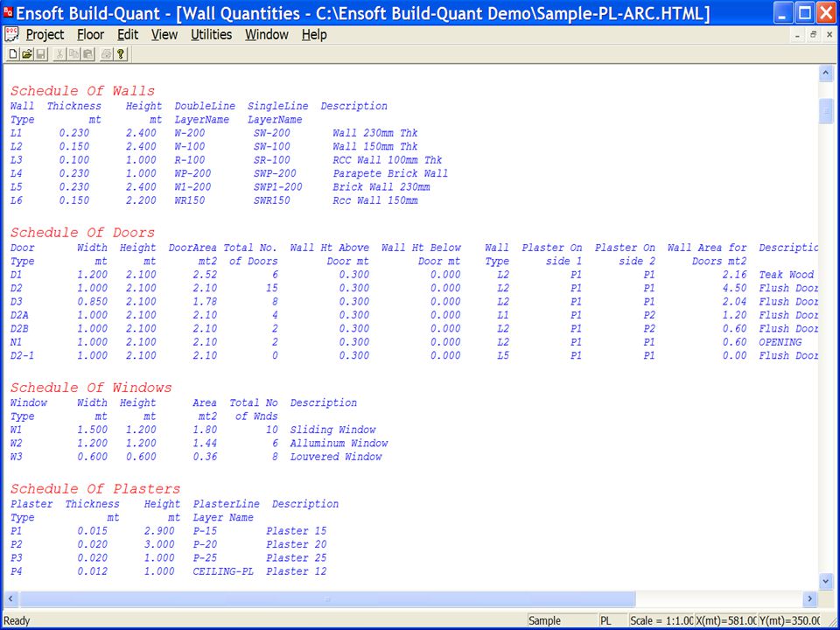Click 'Sliding Window' description
This screenshot has height=630, width=840.
(x=332, y=430)
